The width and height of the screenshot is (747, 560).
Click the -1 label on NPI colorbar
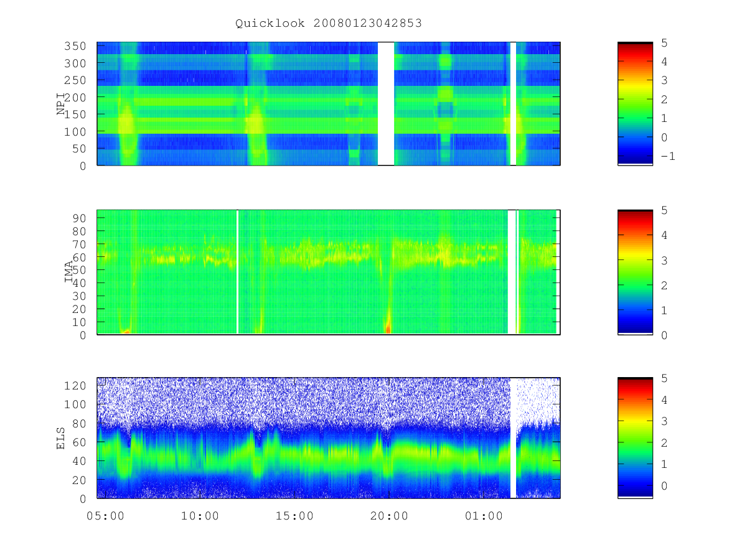[667, 156]
